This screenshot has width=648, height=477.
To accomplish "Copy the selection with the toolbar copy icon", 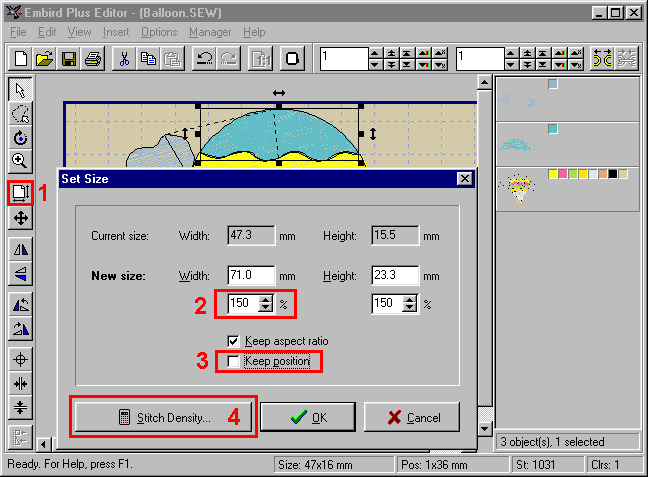I will click(148, 59).
